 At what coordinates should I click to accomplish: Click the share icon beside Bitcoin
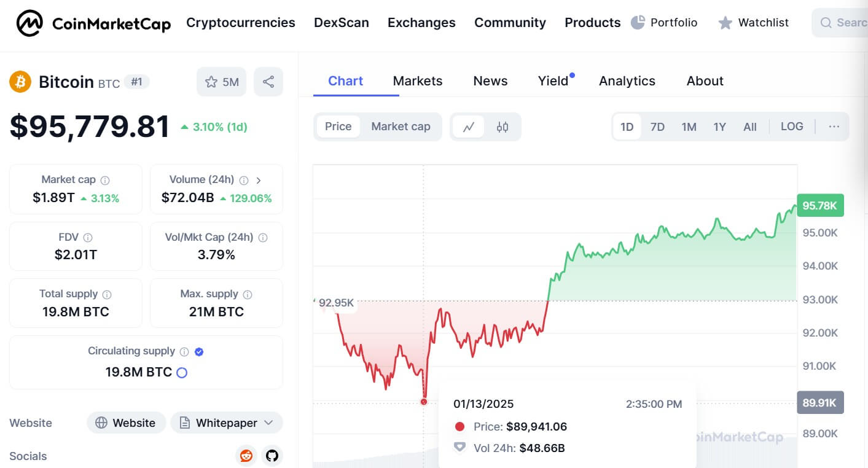pos(268,82)
